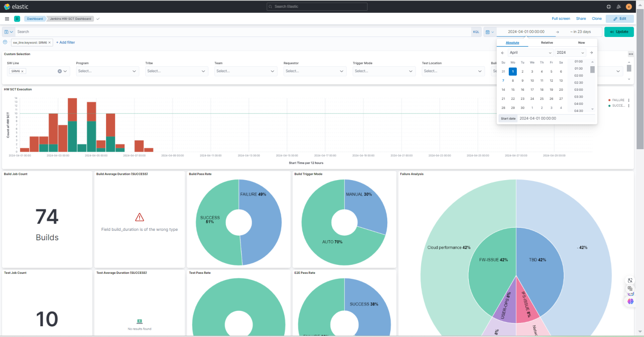Open the Custom Selection panel options menu
The width and height of the screenshot is (644, 337).
tap(631, 54)
